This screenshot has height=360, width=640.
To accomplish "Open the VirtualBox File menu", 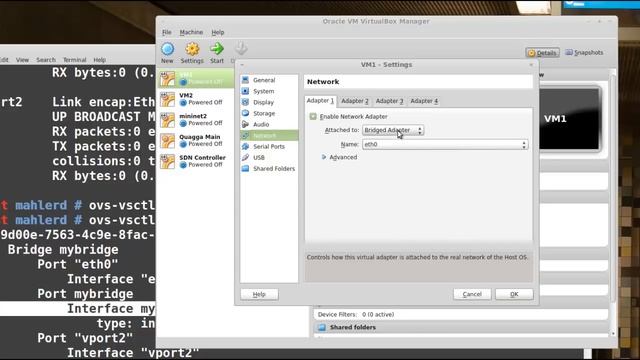I will [x=167, y=32].
